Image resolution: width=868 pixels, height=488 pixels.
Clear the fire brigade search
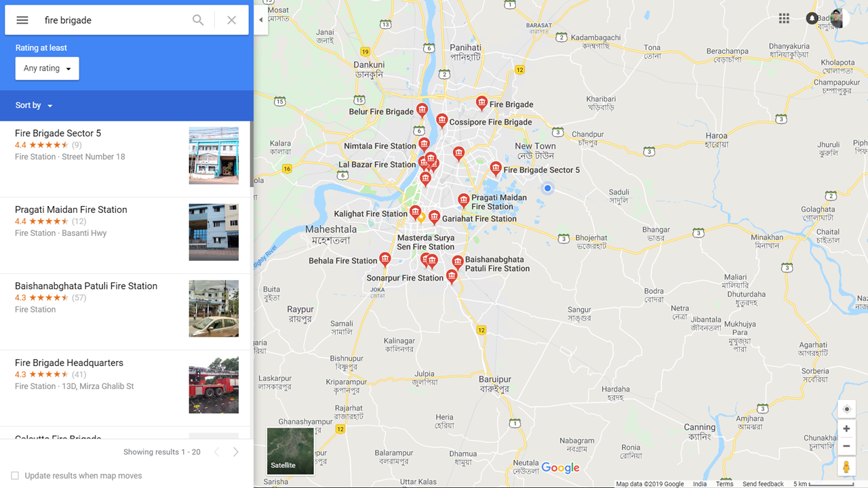coord(232,20)
